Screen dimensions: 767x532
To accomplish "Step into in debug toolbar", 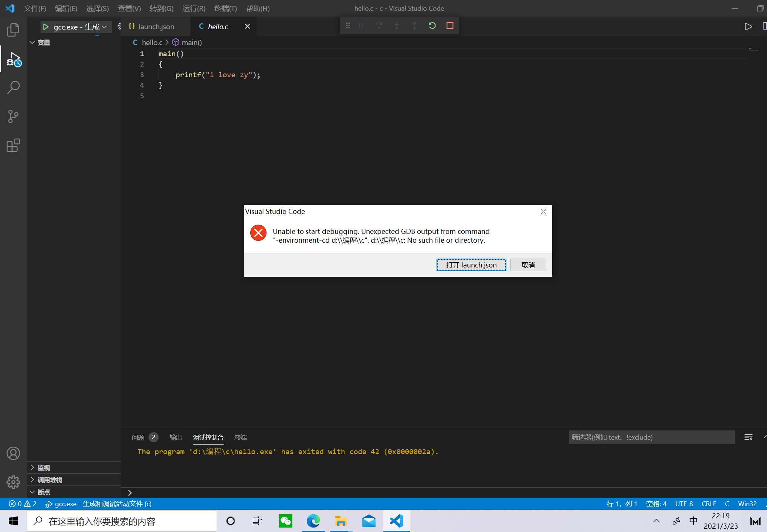I will click(x=397, y=26).
